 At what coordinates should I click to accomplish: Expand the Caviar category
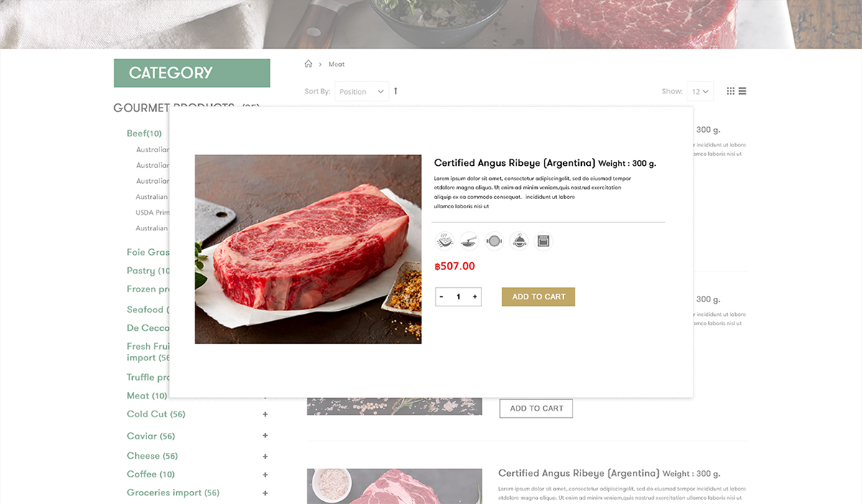point(265,436)
